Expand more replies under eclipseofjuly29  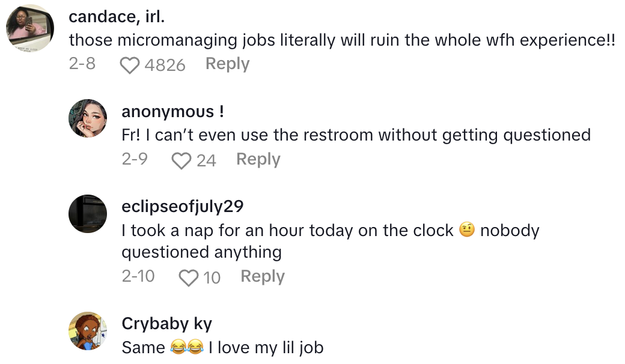pos(263,276)
